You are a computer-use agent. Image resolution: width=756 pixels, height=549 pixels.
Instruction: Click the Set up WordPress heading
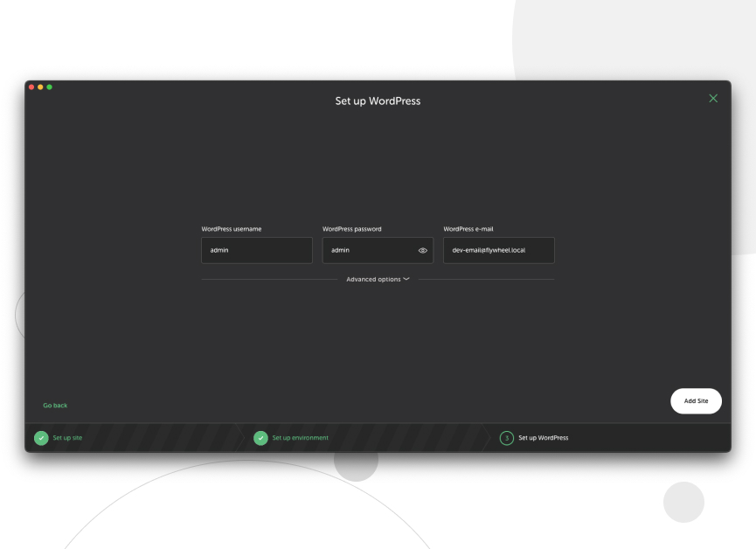378,101
